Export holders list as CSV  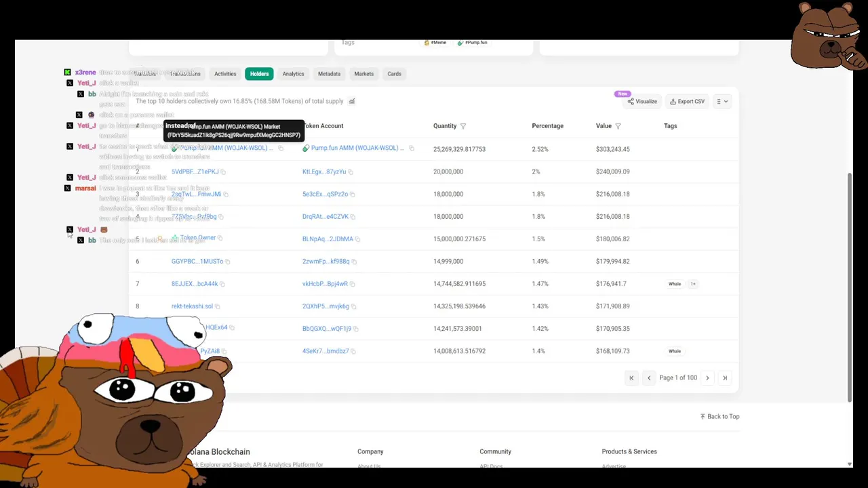[x=687, y=102]
